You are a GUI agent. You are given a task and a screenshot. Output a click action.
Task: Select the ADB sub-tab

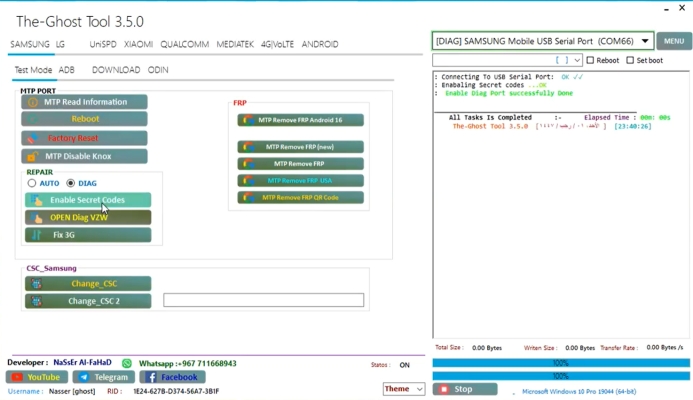(67, 70)
